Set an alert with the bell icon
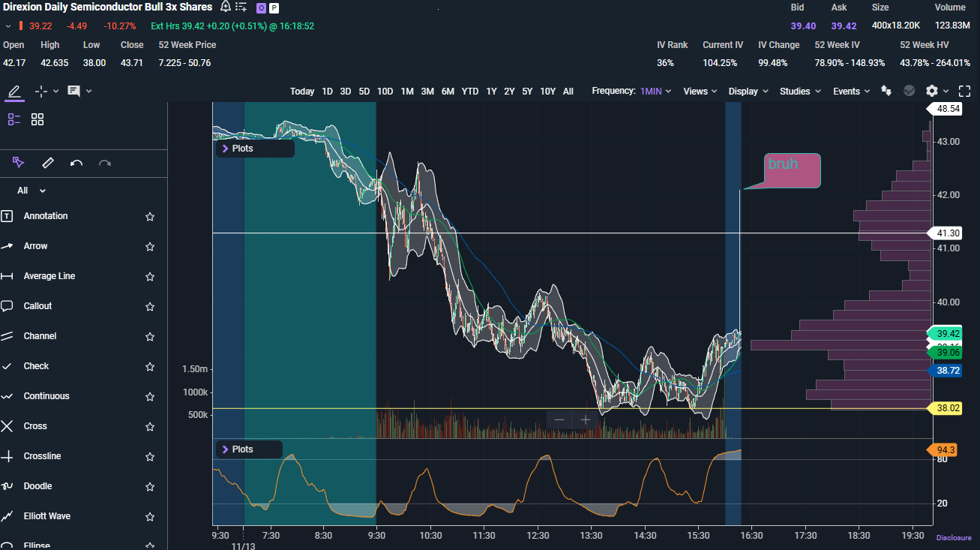The image size is (980, 550). pos(226,7)
